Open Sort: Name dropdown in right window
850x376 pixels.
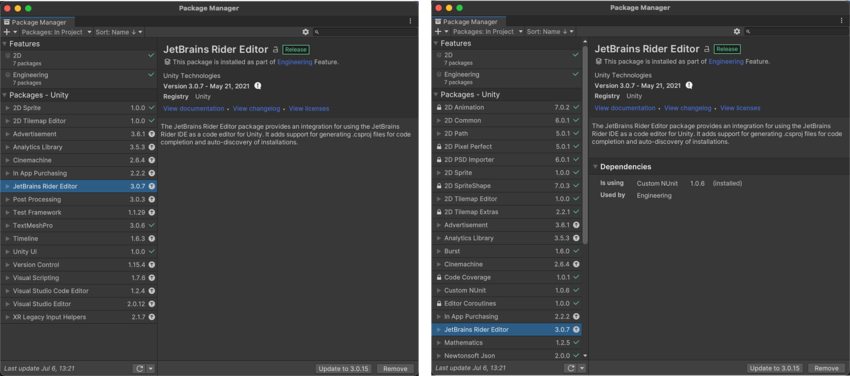pyautogui.click(x=550, y=32)
